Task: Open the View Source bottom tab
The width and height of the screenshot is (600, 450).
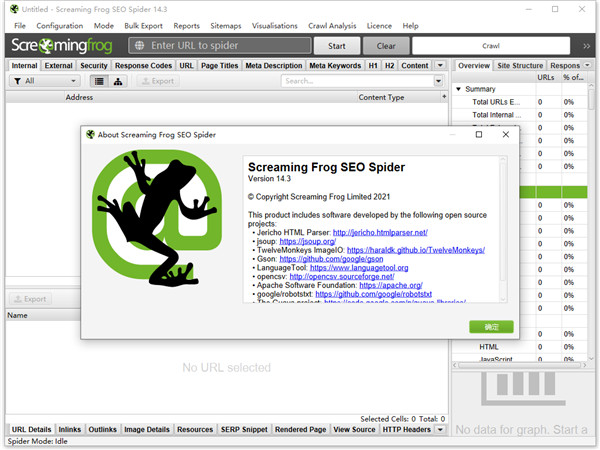Action: pyautogui.click(x=354, y=429)
